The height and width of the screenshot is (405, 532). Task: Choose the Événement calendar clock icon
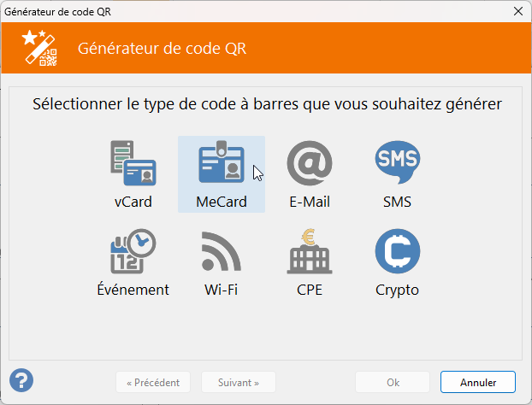133,252
